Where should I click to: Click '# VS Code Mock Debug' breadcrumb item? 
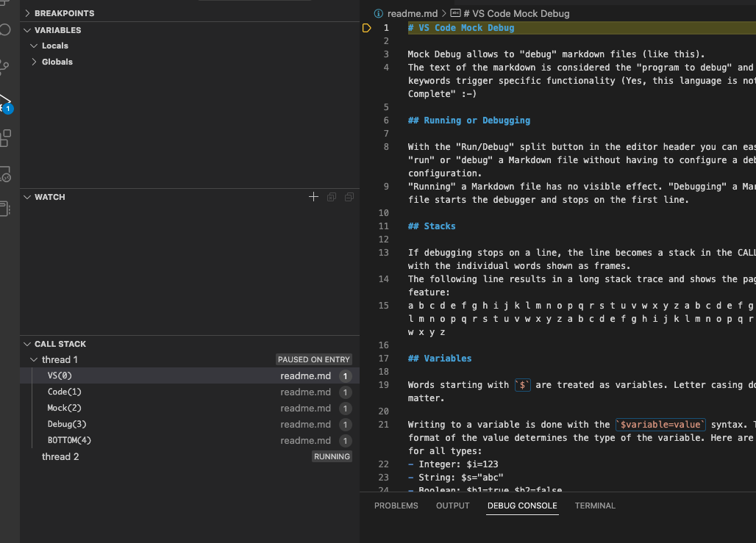click(516, 13)
